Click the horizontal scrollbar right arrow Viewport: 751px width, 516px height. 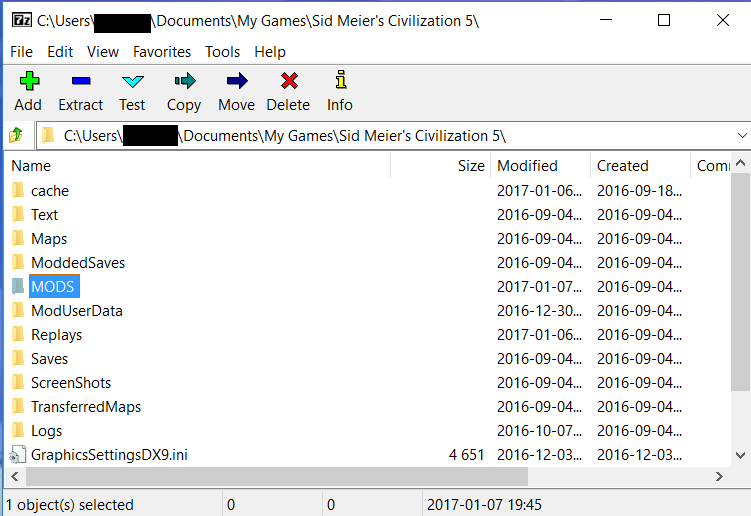point(719,476)
